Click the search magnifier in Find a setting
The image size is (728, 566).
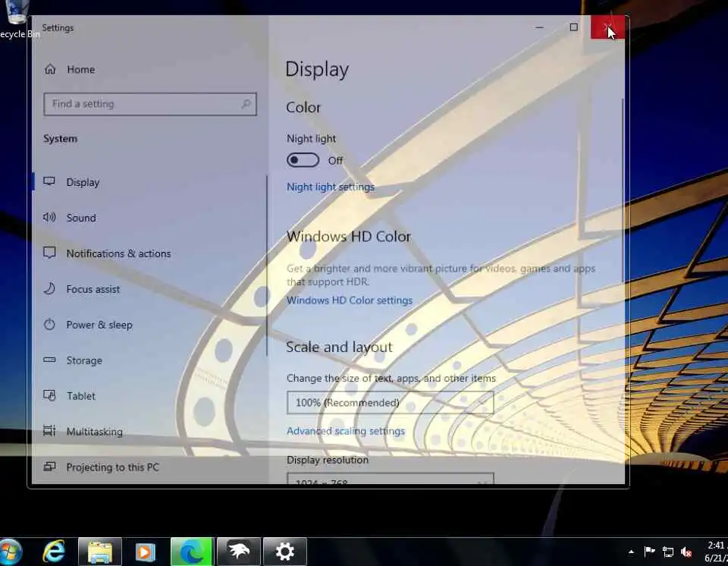click(x=246, y=104)
